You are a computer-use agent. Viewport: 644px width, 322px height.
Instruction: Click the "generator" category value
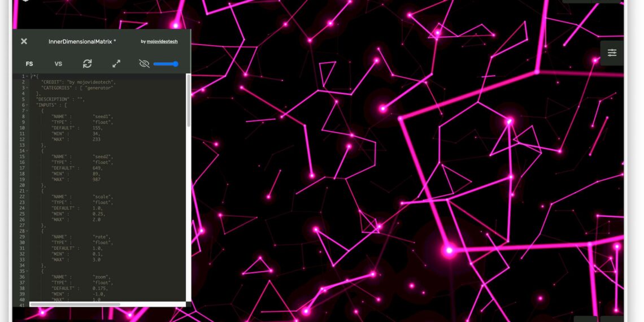[99, 88]
